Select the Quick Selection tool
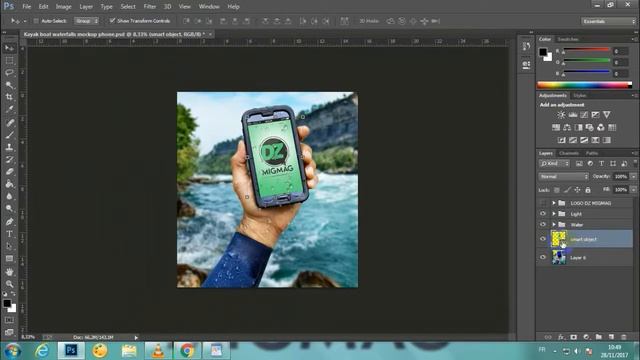The width and height of the screenshot is (640, 360). point(9,85)
